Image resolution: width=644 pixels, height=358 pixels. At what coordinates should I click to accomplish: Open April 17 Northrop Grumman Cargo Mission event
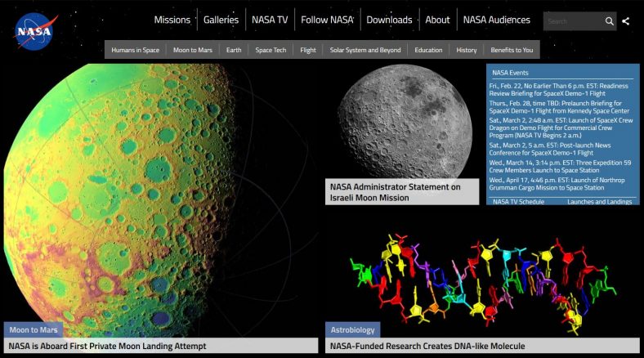[x=557, y=184]
